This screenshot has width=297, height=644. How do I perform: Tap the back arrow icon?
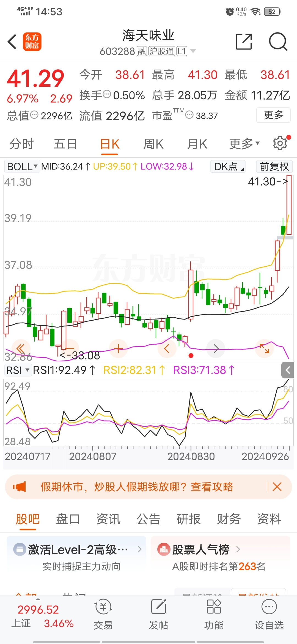coord(12,42)
